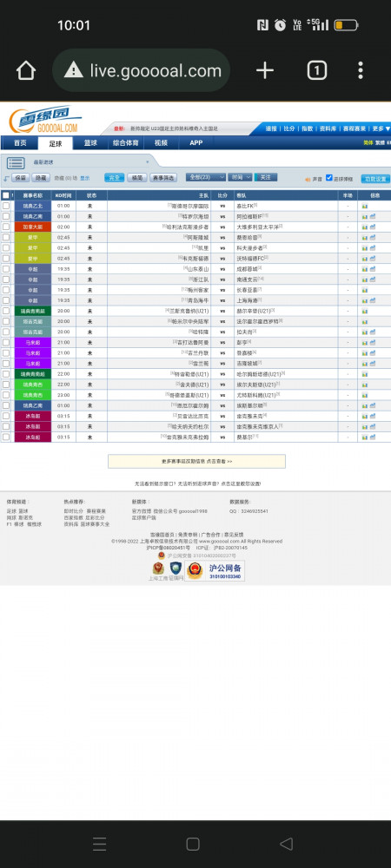Open analysis chart icon for 02:00 加拿大超 match
Image resolution: width=391 pixels, height=868 pixels.
click(364, 227)
